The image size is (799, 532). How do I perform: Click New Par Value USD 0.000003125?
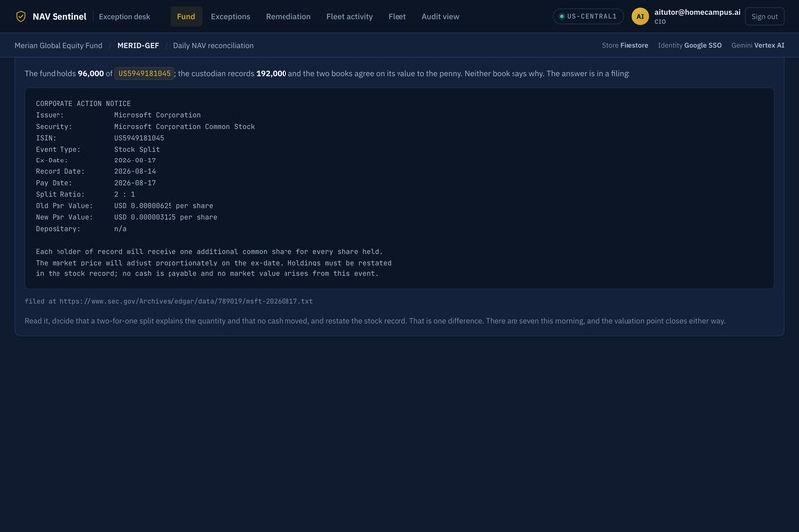pos(166,217)
